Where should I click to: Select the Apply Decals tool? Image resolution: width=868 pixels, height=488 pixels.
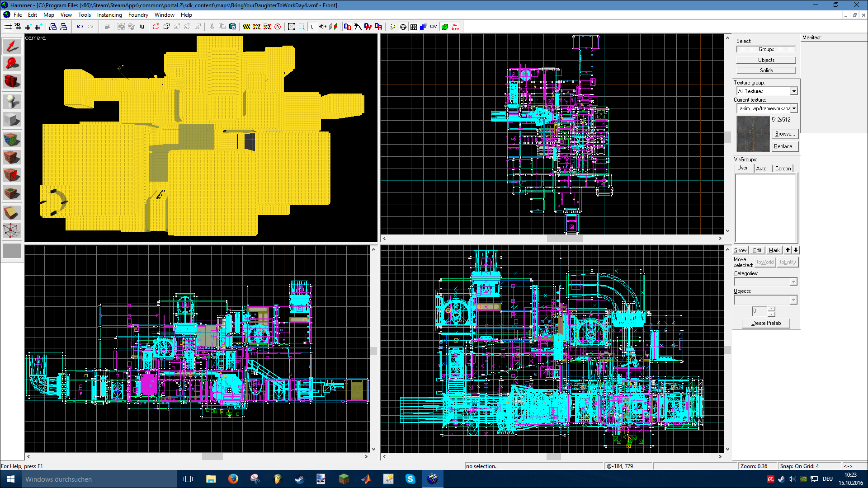pyautogui.click(x=12, y=175)
